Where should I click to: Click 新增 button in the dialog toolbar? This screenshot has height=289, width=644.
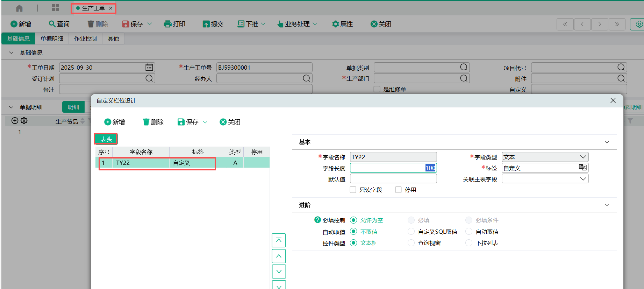[x=115, y=122]
